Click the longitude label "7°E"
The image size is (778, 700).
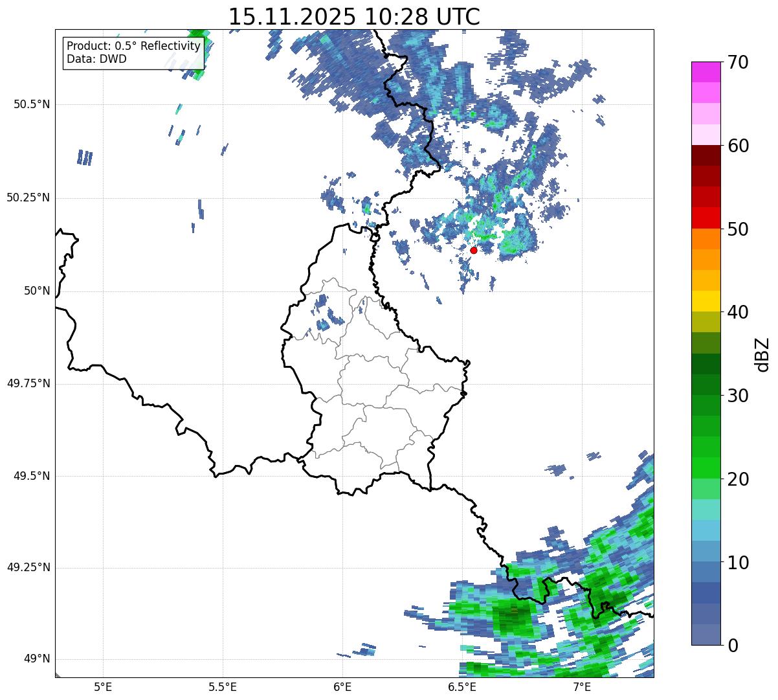tap(582, 687)
